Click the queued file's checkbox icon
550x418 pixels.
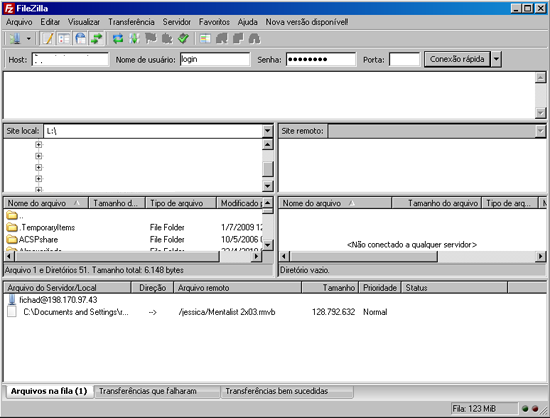click(12, 312)
